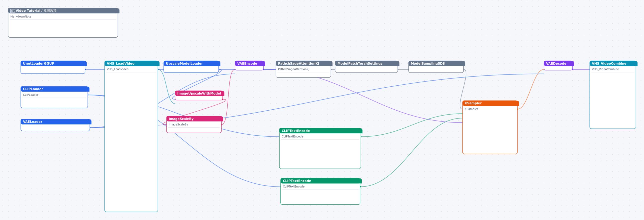The height and width of the screenshot is (220, 644).
Task: Click the icon beside the Video Tutorial title
Action: 13,11
